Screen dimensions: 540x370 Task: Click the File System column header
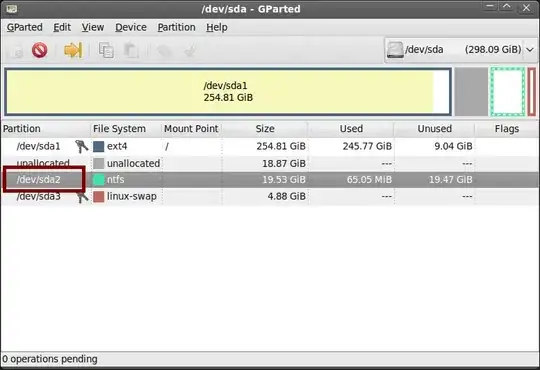click(x=119, y=129)
